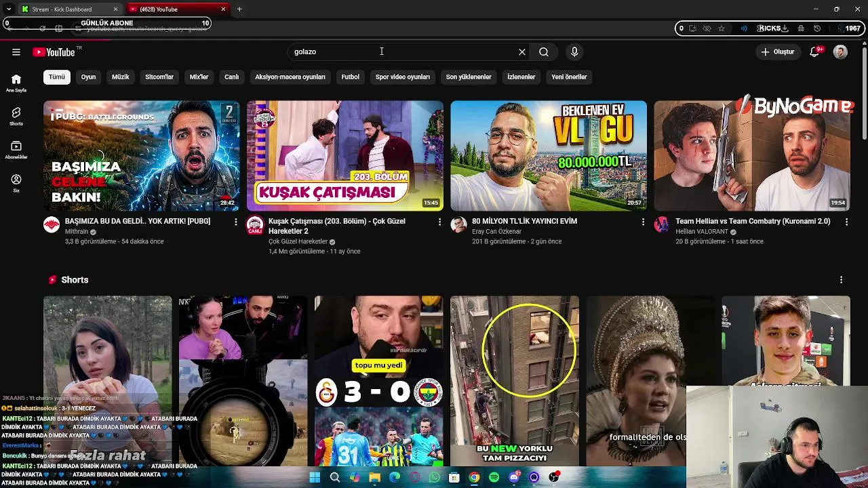Open Shorts from the left sidebar

16,117
